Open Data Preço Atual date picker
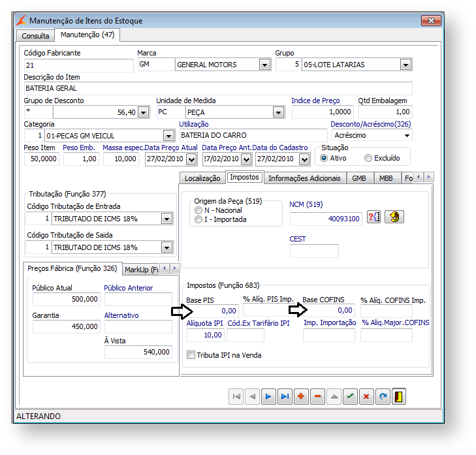This screenshot has height=455, width=476. point(191,159)
